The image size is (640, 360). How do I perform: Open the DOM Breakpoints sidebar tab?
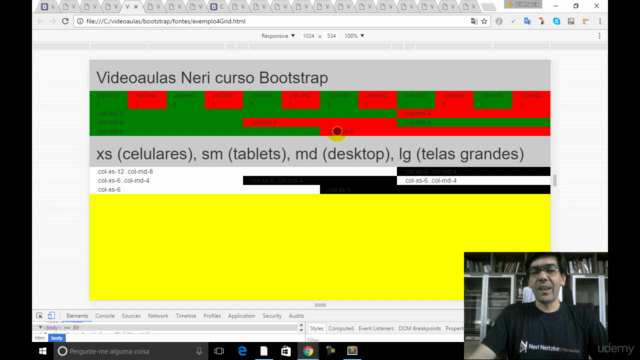point(420,329)
